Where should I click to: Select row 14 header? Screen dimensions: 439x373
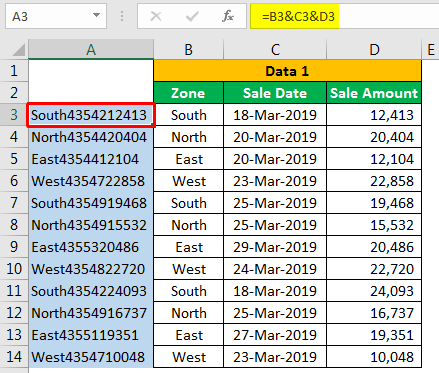coord(14,357)
